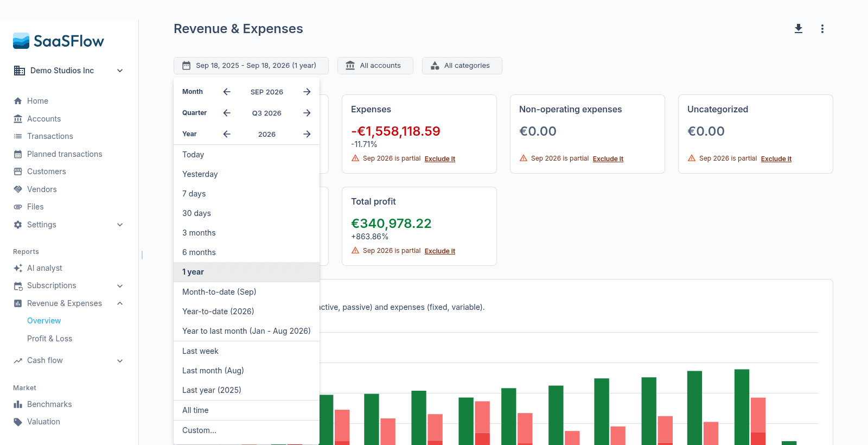Click the SaaSFlow logo

click(59, 41)
